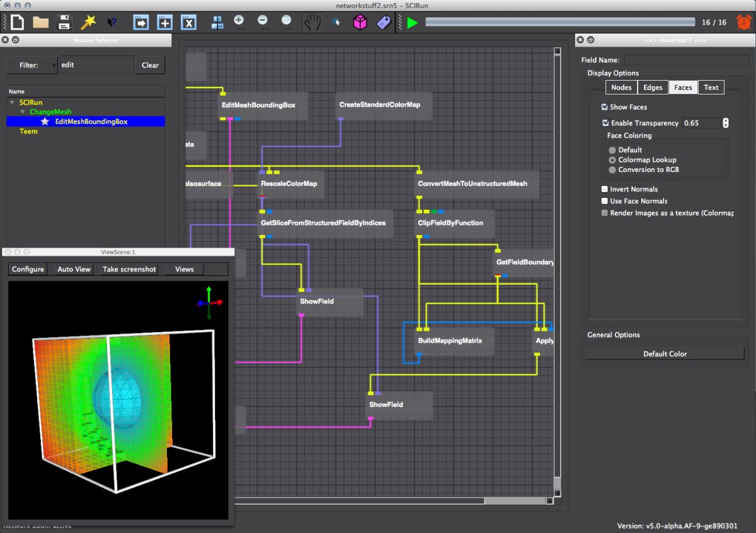Click the blue blocks layout icon

pos(217,23)
